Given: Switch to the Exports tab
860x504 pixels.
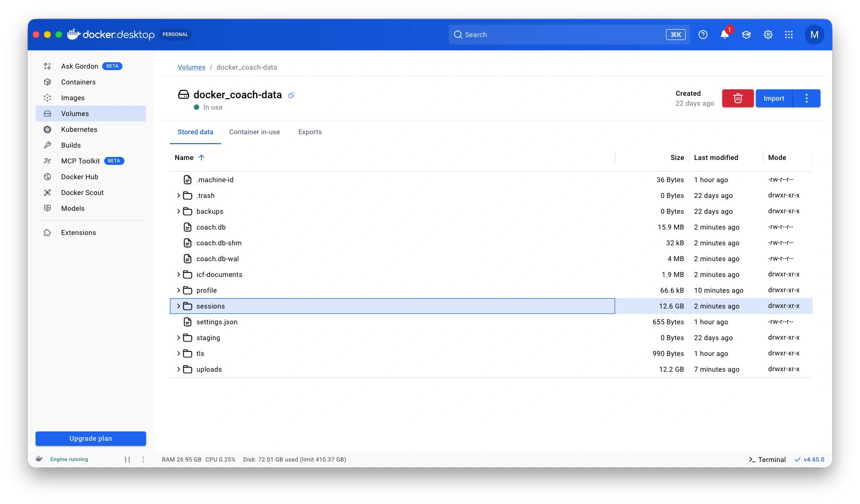Looking at the screenshot, I should [x=310, y=132].
